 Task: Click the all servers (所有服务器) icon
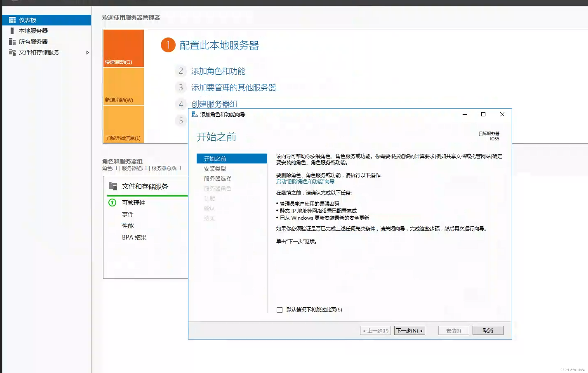[x=12, y=42]
